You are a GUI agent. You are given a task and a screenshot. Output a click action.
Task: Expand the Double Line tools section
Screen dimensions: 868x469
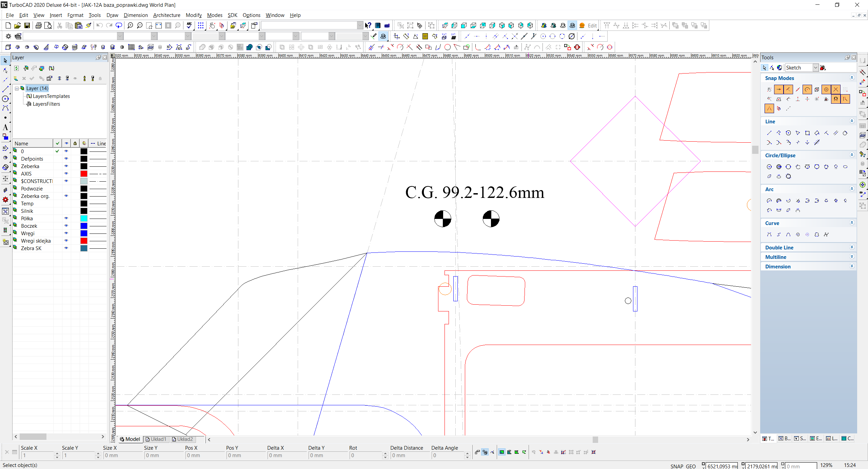point(851,247)
